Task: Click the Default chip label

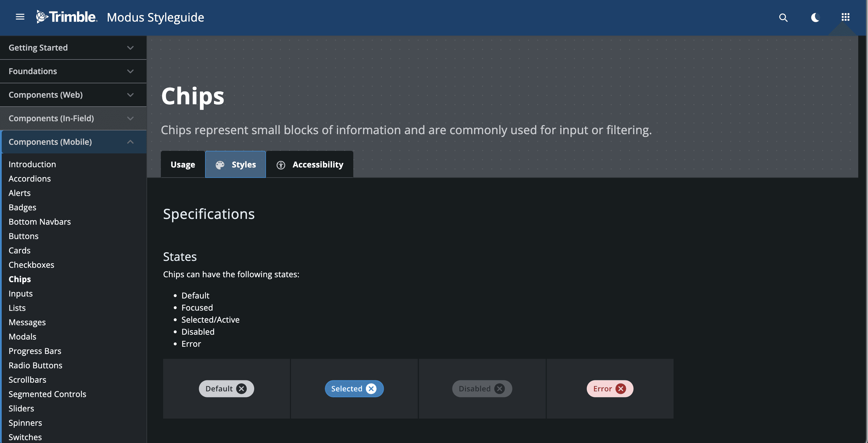Action: [x=219, y=389]
